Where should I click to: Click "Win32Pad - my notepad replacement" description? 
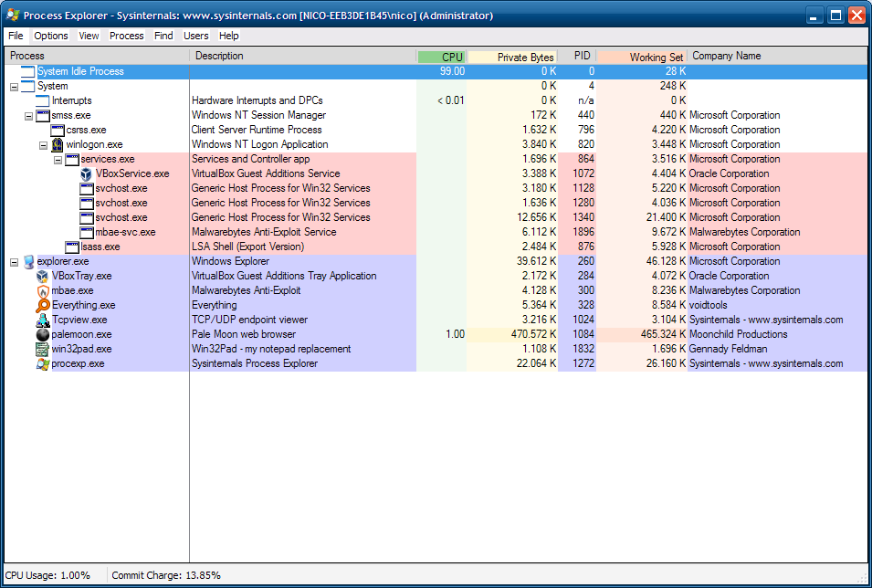click(x=271, y=349)
